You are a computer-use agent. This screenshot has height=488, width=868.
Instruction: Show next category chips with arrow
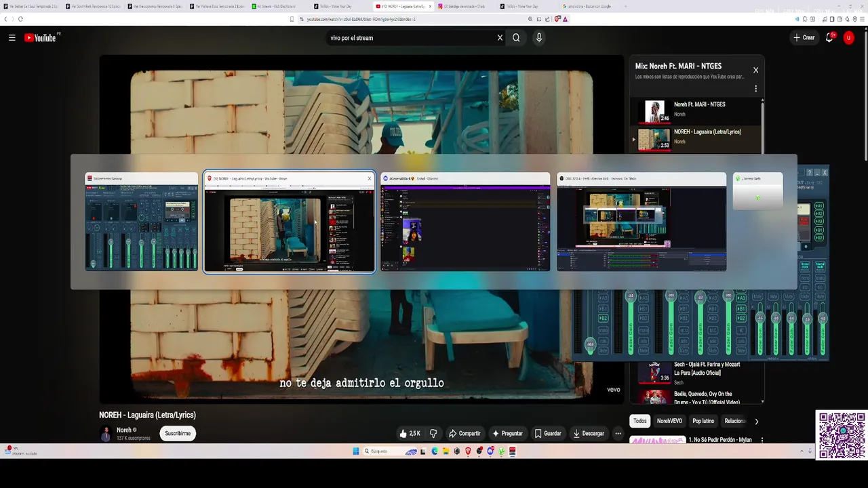[757, 421]
